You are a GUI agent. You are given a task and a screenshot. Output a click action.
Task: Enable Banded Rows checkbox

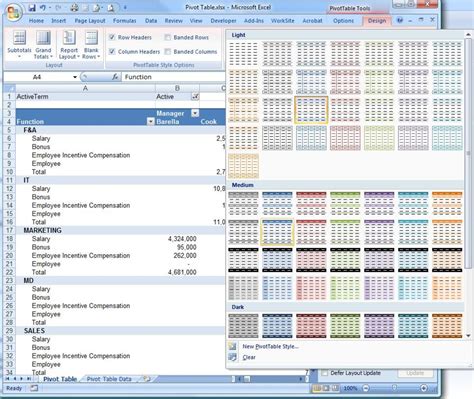pos(168,37)
